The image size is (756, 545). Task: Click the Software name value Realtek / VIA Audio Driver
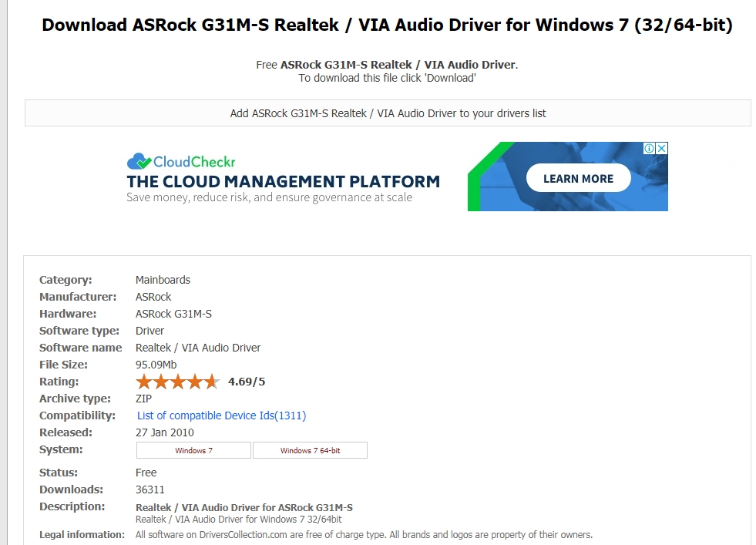198,348
